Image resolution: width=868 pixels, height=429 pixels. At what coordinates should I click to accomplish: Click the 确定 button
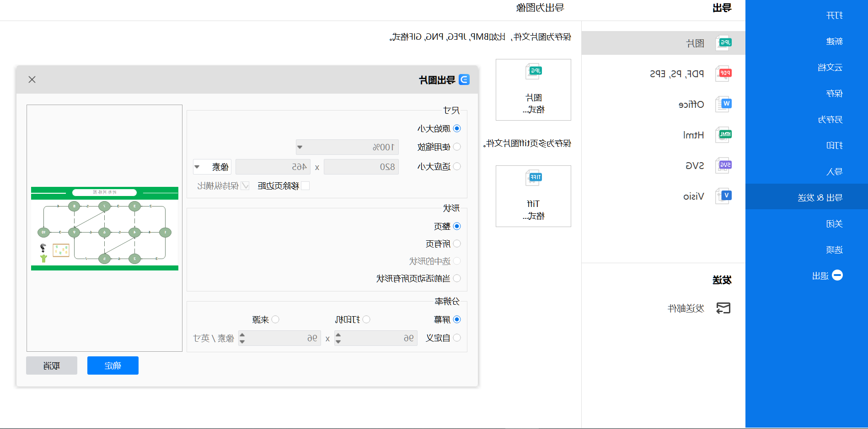113,365
